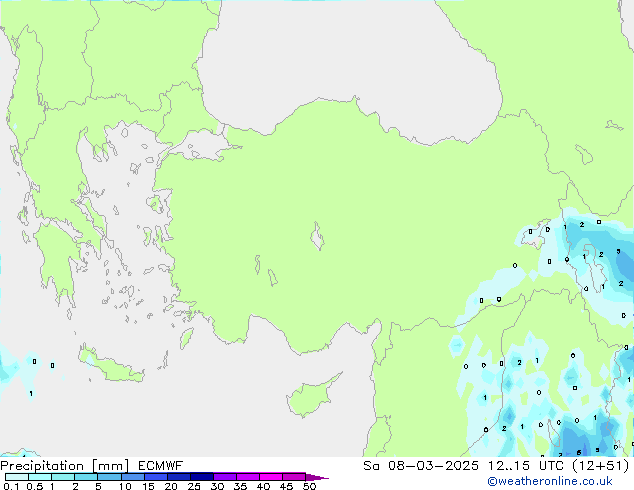Click the '25' legend scale value
This screenshot has height=490, width=634.
[194, 486]
